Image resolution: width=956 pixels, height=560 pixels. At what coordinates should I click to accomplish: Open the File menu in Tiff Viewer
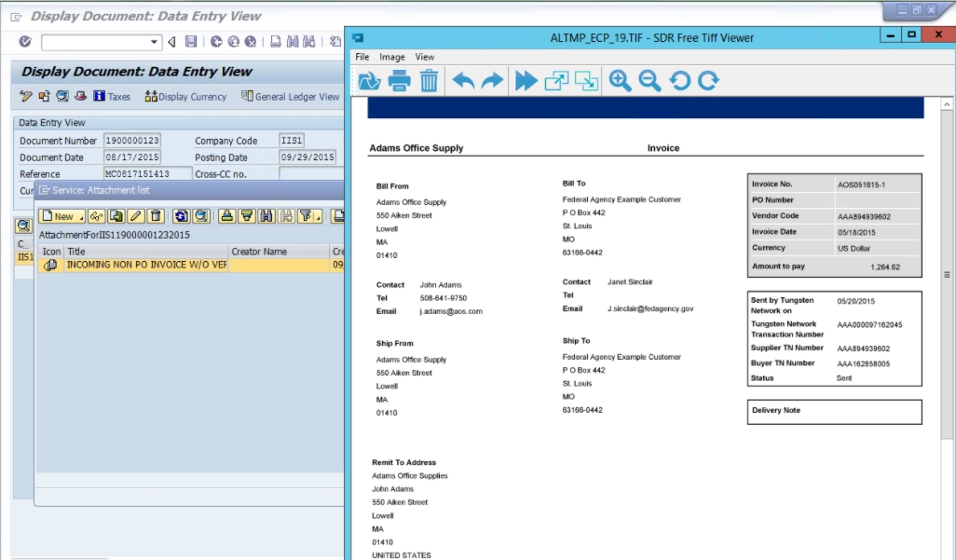362,57
